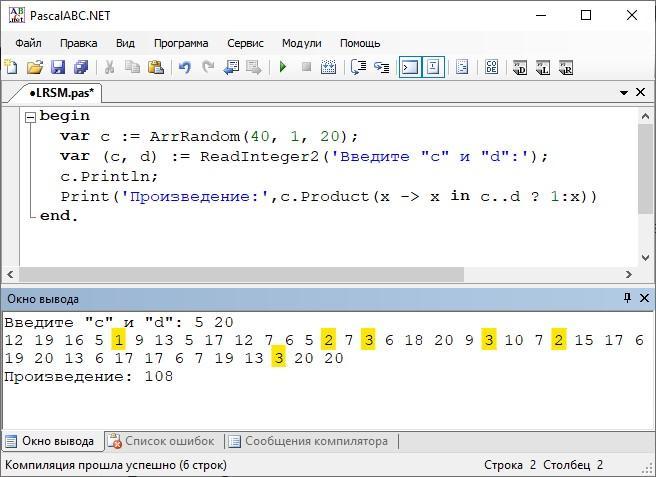This screenshot has width=656, height=477.
Task: Click the Столбец 2 status indicator
Action: [x=573, y=465]
